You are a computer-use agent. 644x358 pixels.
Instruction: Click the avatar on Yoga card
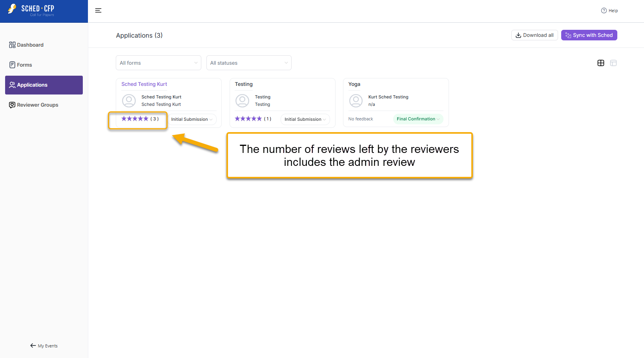coord(356,101)
